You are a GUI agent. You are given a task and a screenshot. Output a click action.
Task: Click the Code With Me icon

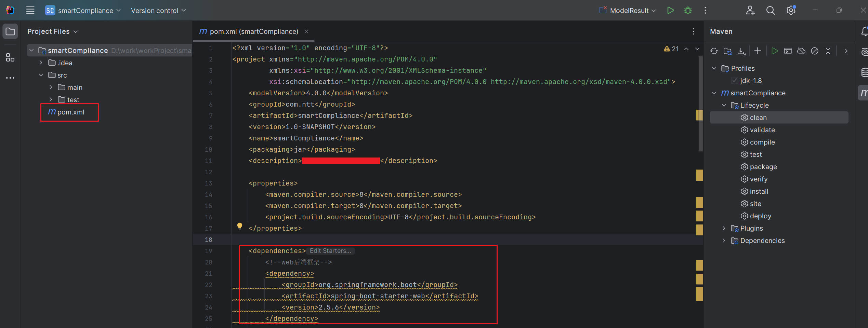[x=750, y=10]
